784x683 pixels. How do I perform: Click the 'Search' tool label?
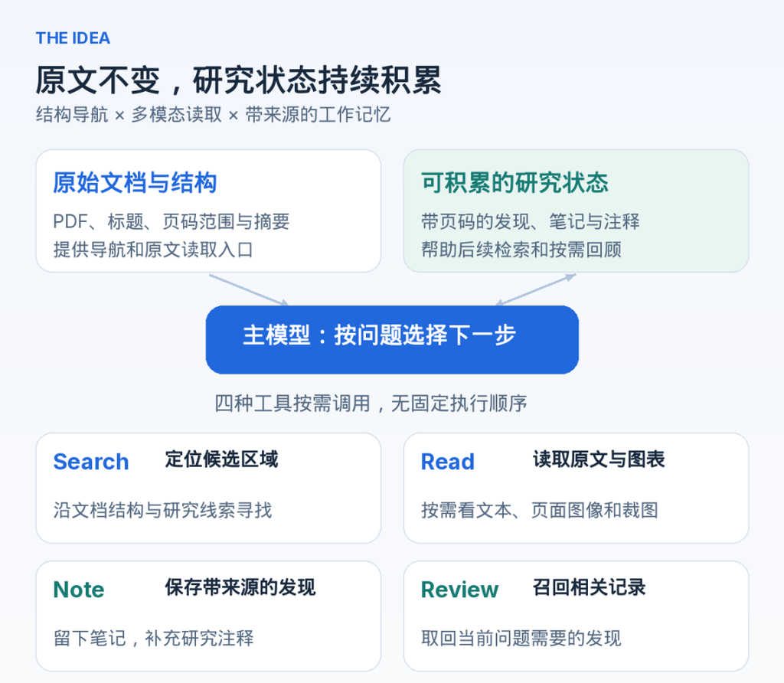pos(91,462)
